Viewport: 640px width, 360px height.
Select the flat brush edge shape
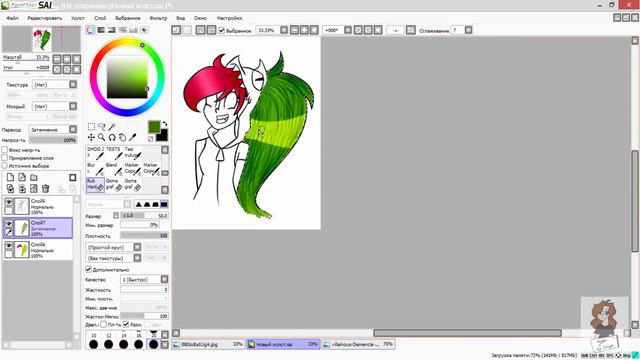point(164,204)
